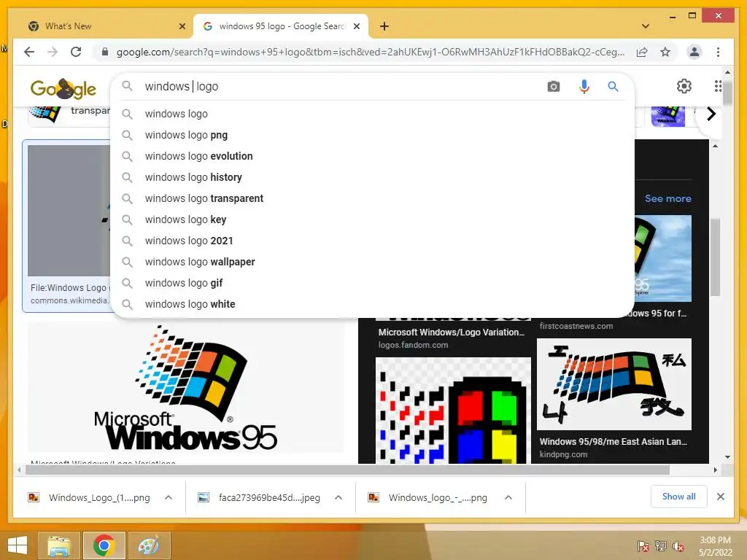Click the See more link

668,198
